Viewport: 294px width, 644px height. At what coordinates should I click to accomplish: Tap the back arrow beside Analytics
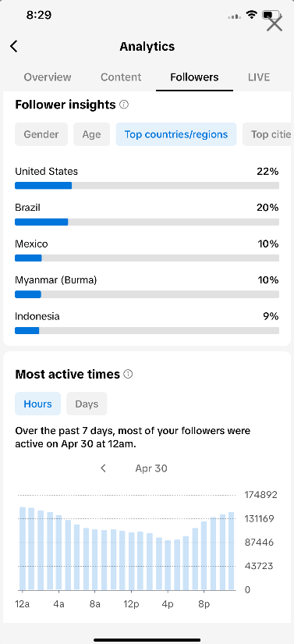14,46
